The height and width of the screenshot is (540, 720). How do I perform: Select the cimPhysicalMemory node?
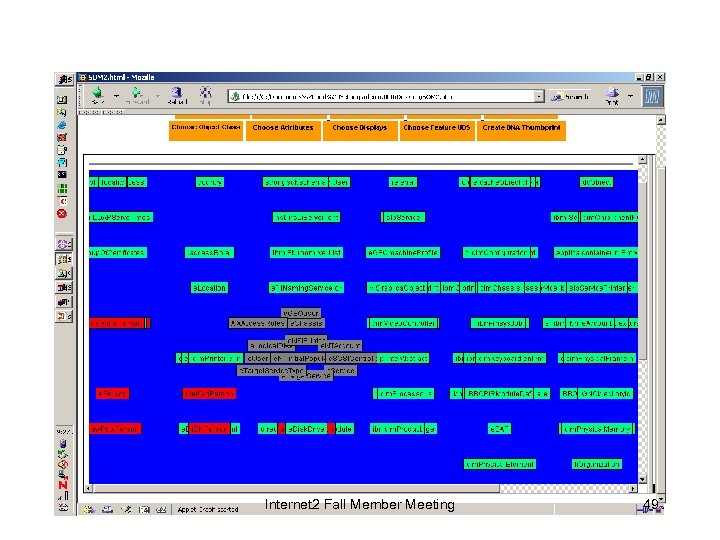[596, 429]
